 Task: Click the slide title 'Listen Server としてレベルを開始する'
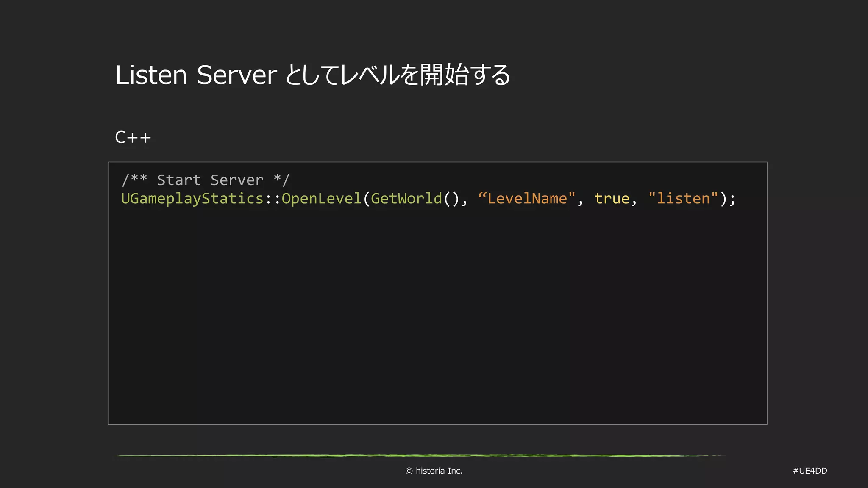pos(313,75)
